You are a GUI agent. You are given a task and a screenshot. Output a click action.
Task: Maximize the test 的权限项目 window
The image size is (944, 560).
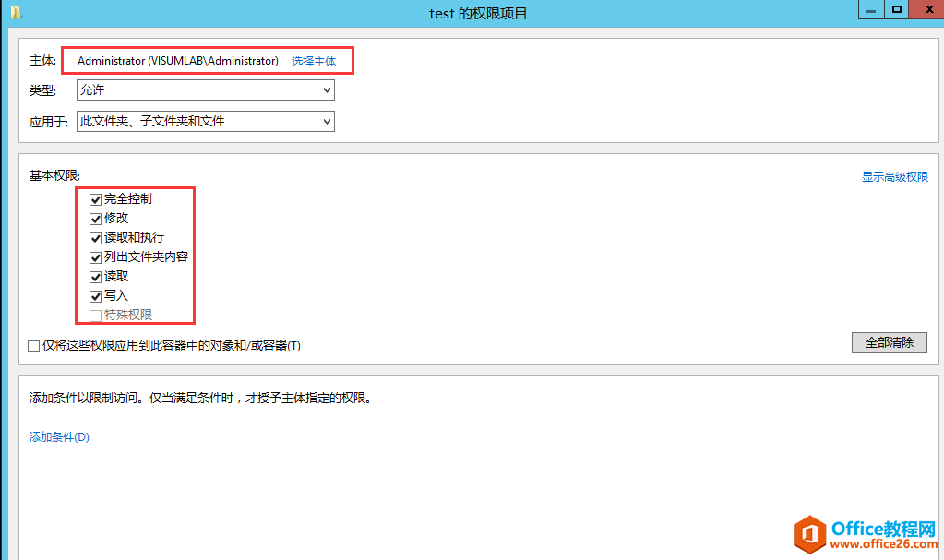(896, 9)
